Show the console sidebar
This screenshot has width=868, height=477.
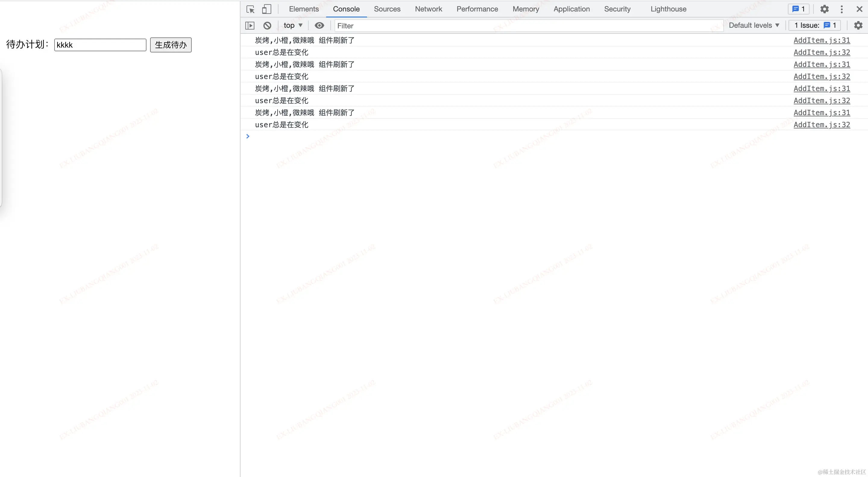tap(250, 25)
